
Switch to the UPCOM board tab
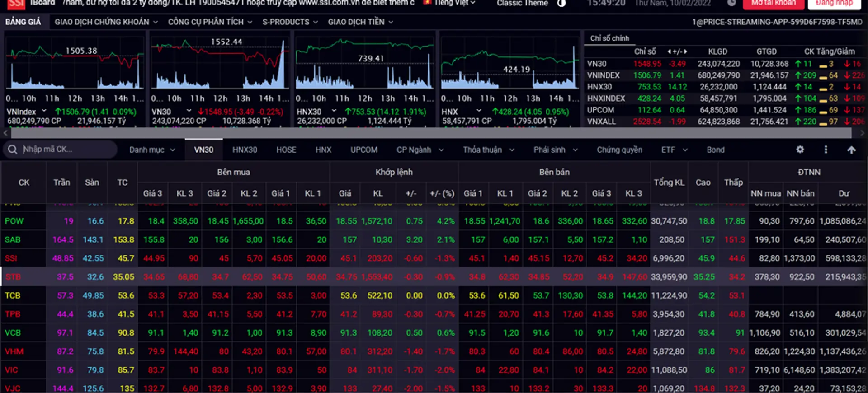click(x=364, y=150)
